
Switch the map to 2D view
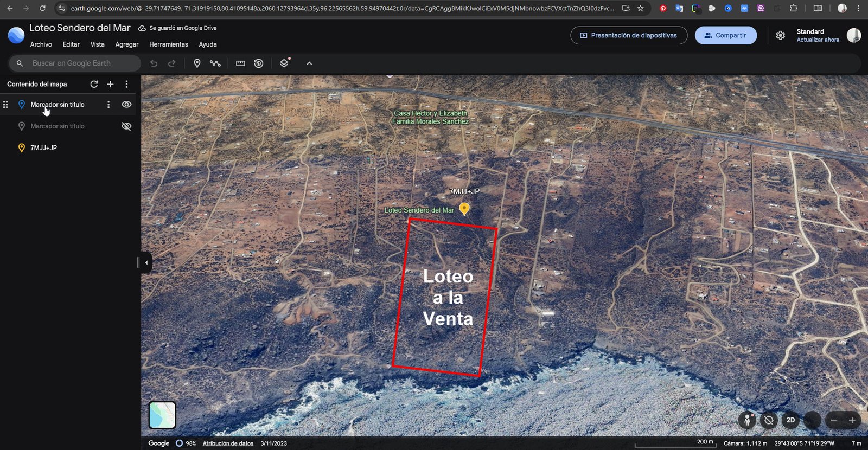(x=790, y=420)
